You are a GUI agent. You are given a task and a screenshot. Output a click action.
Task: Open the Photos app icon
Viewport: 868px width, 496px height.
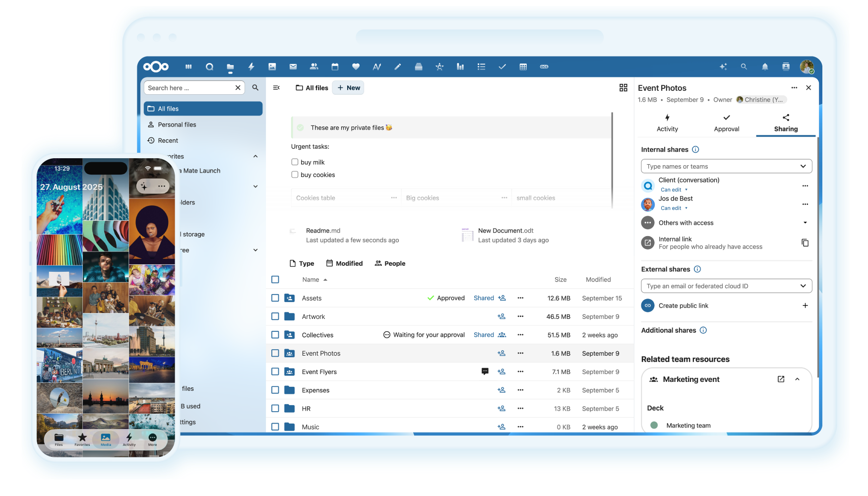[x=272, y=66]
